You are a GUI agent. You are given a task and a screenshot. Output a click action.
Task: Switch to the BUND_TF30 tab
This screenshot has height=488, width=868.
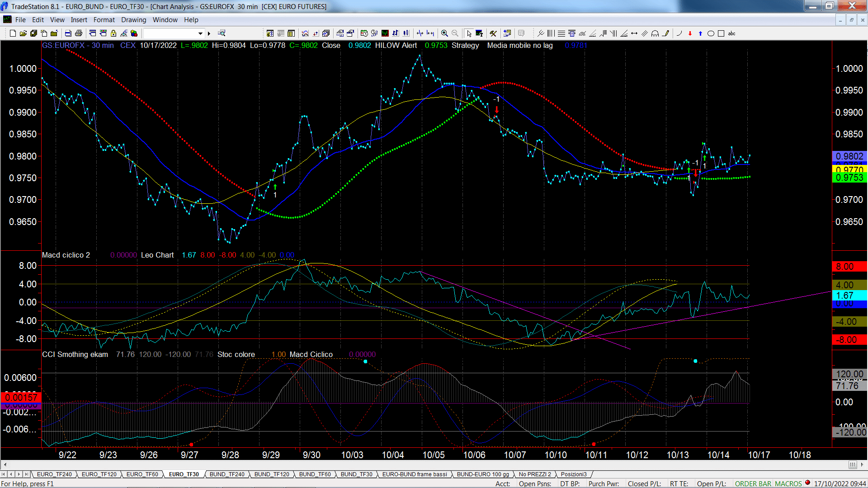click(x=357, y=474)
